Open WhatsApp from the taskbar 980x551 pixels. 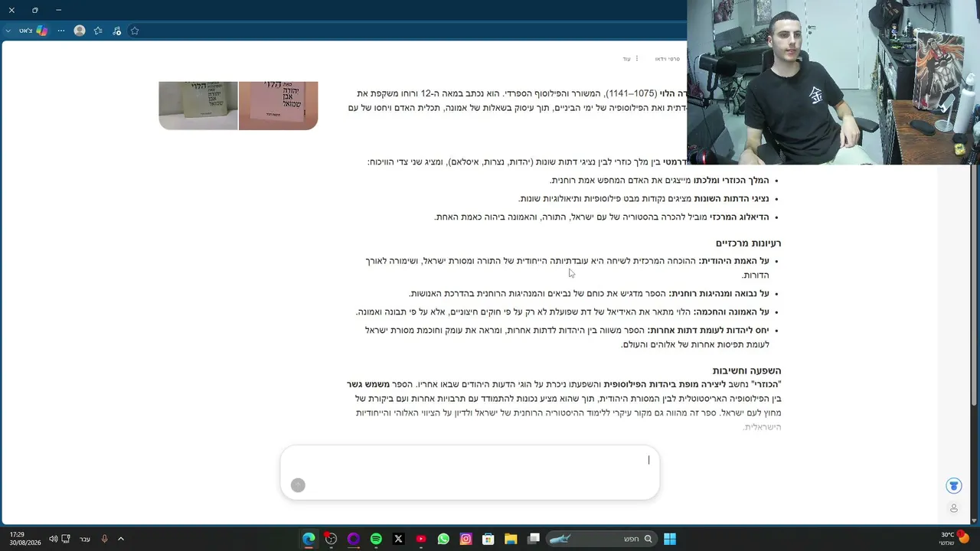443,539
